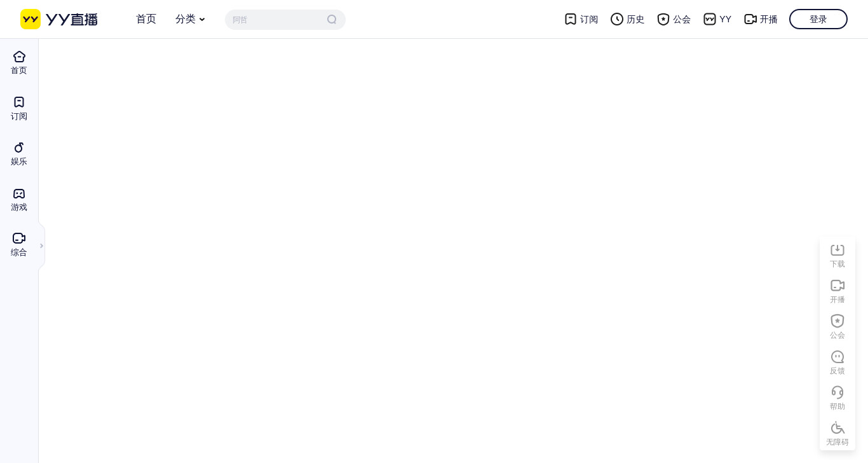
Task: Click the YY直播 logo
Action: (59, 19)
